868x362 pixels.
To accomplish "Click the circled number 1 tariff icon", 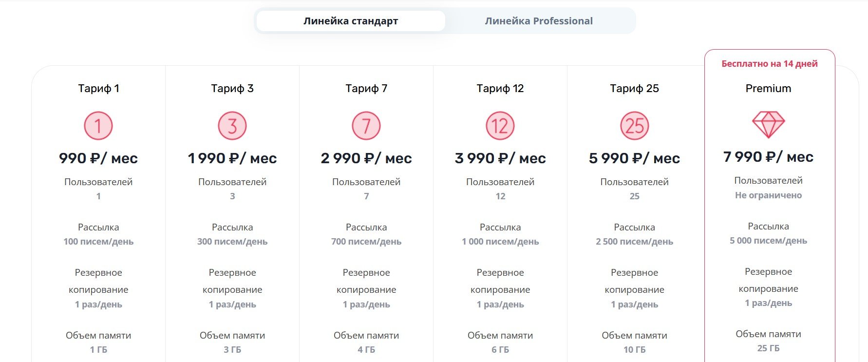I will (x=98, y=126).
